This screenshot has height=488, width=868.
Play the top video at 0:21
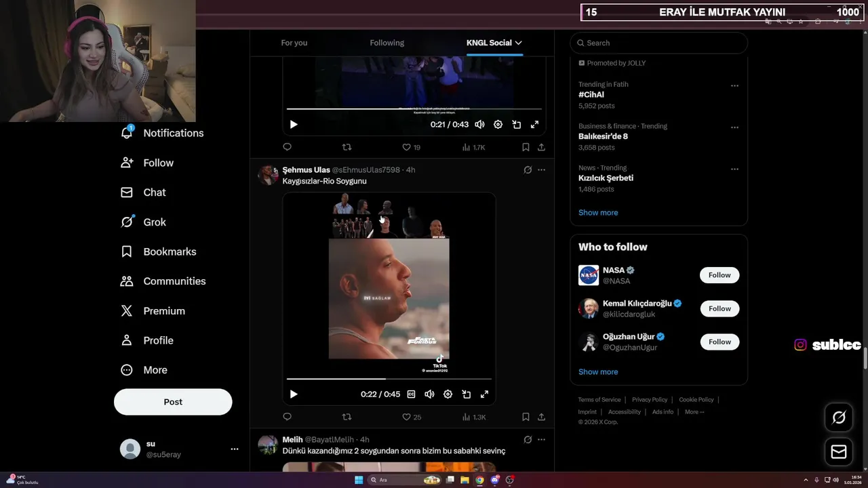294,125
